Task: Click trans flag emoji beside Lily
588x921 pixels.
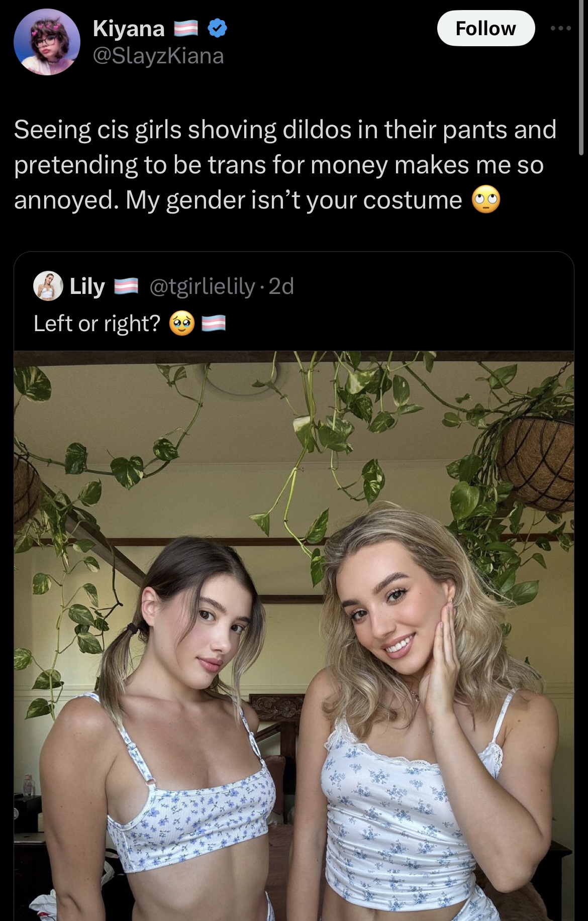Action: point(126,286)
